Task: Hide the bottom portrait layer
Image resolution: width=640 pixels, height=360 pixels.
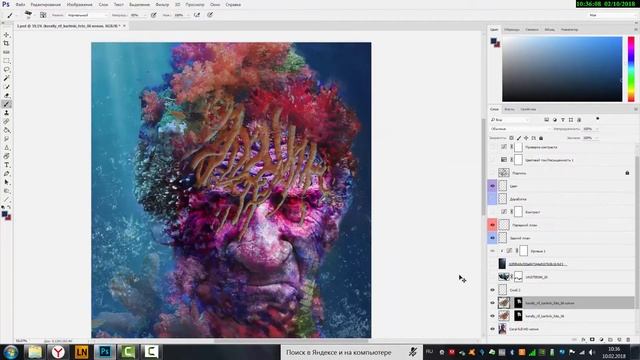Action: [x=492, y=329]
